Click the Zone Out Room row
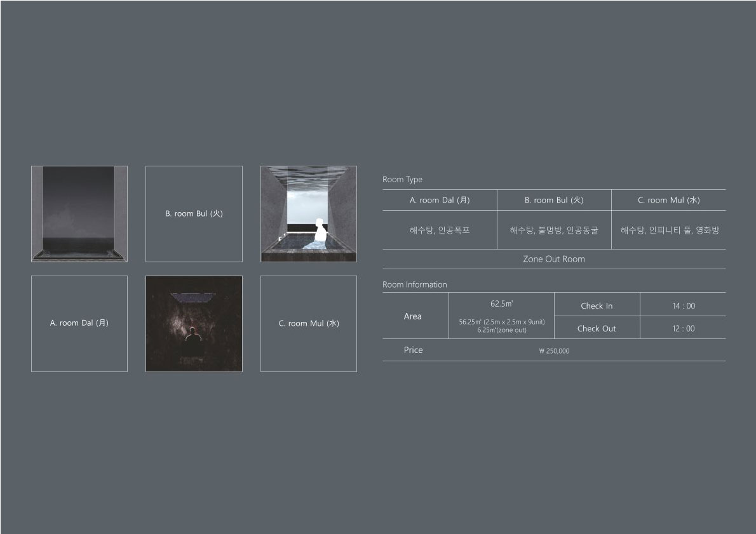The width and height of the screenshot is (756, 534). coord(554,259)
